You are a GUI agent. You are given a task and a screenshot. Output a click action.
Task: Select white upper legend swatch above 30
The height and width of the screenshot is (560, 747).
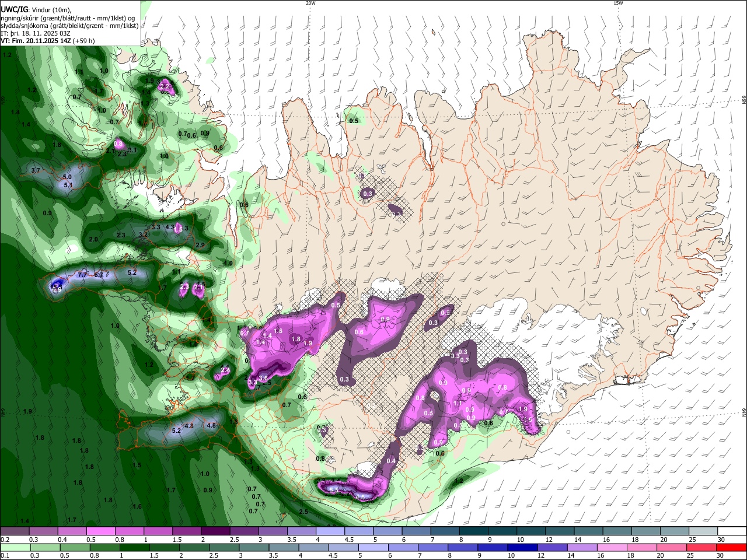[x=732, y=531]
